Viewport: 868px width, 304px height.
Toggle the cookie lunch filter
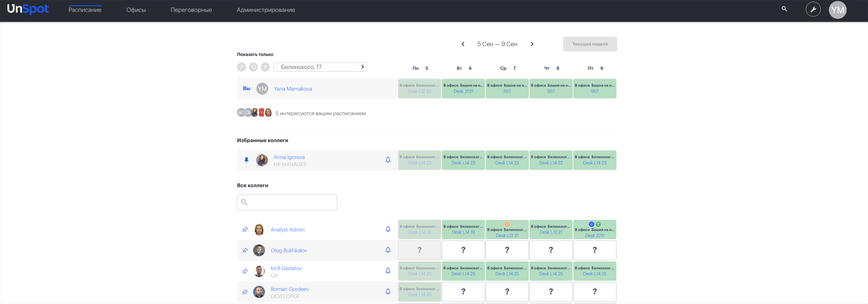coord(253,67)
